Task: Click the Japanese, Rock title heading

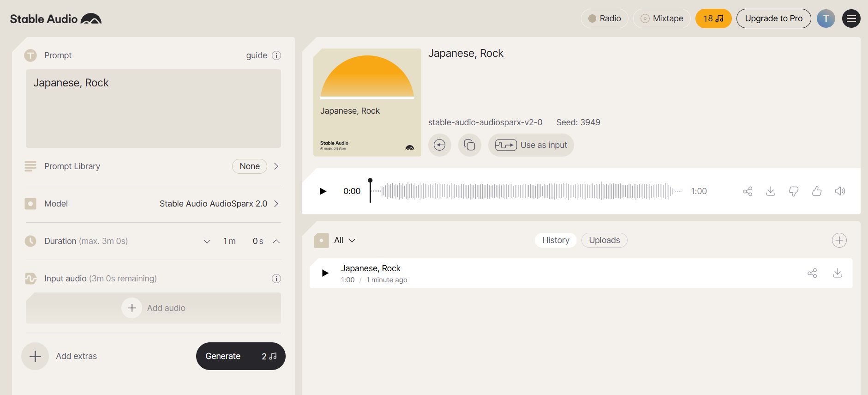Action: [466, 54]
